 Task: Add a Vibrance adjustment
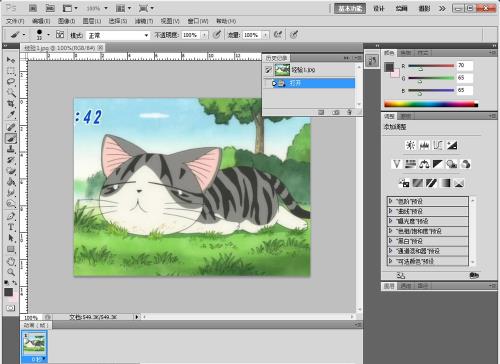click(397, 164)
